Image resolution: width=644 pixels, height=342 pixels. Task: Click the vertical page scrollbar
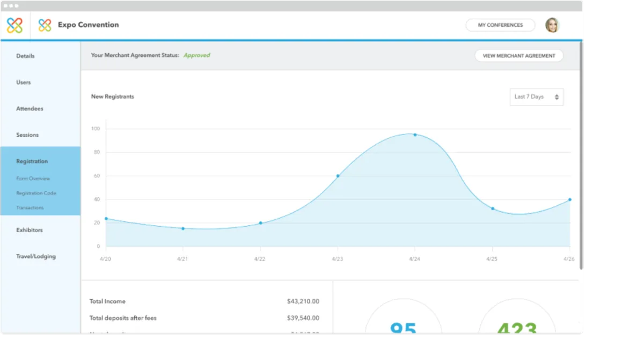pos(580,155)
